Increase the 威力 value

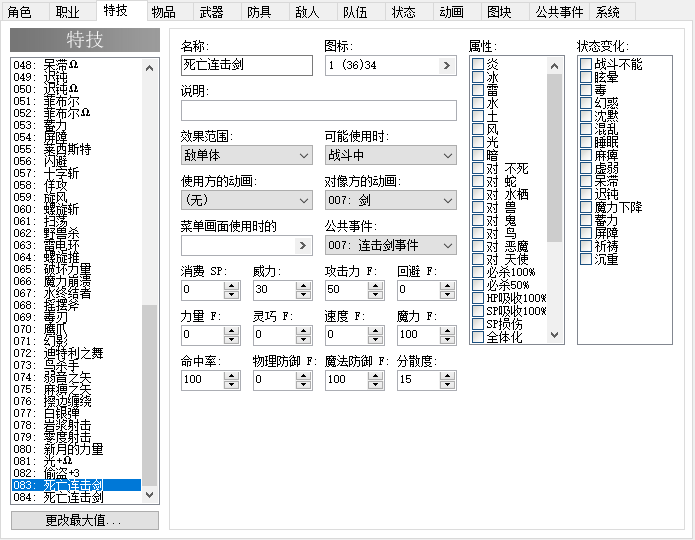pyautogui.click(x=304, y=286)
